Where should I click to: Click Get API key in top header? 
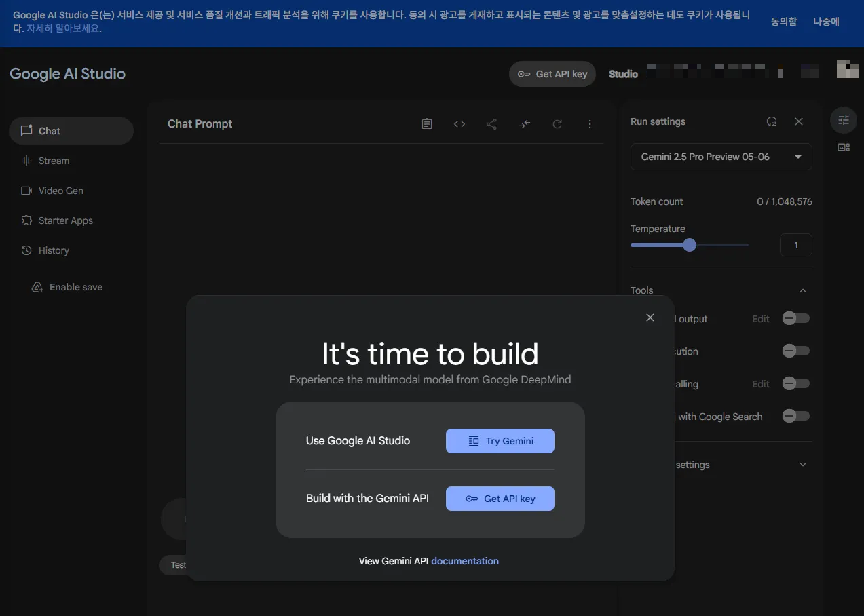(x=552, y=74)
